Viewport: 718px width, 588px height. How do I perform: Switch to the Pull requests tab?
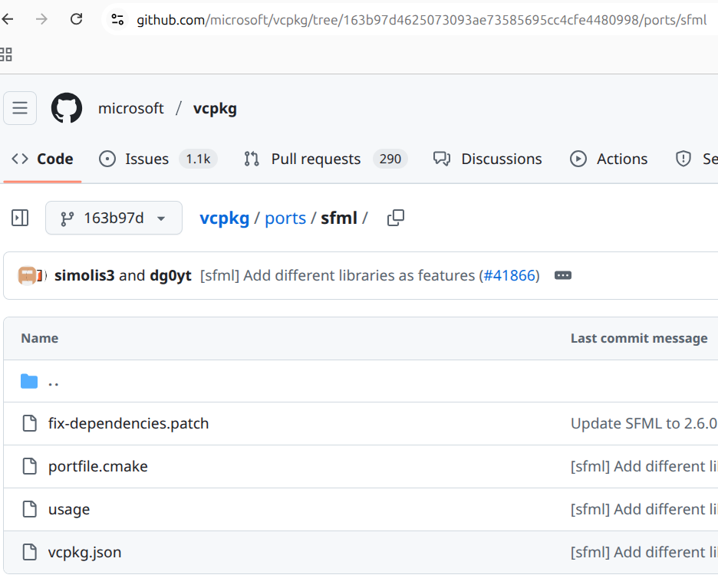325,159
